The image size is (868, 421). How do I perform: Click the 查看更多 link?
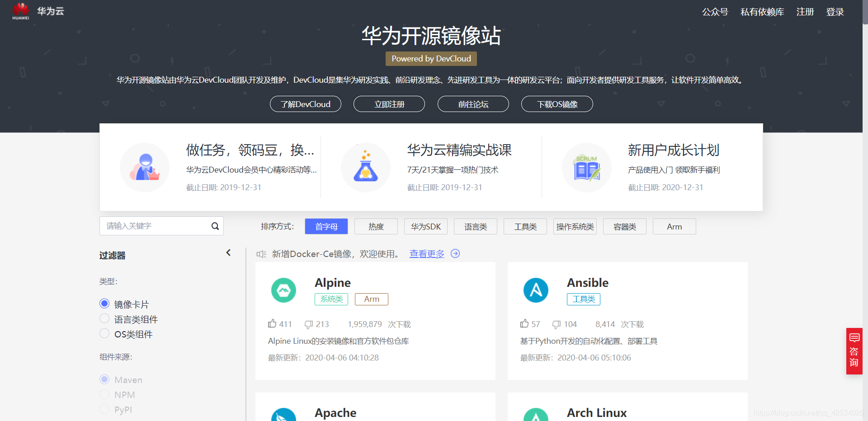(427, 254)
